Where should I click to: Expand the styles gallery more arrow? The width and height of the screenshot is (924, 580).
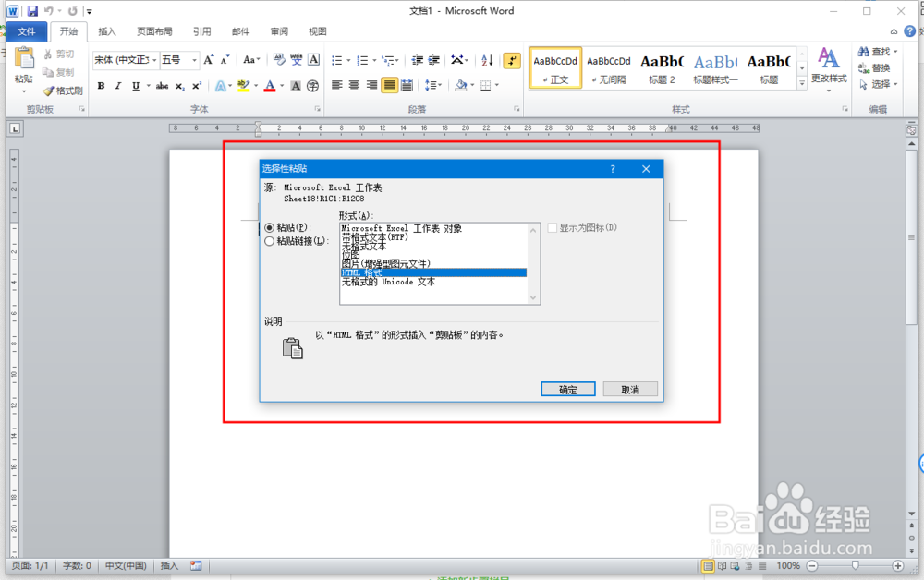[801, 84]
